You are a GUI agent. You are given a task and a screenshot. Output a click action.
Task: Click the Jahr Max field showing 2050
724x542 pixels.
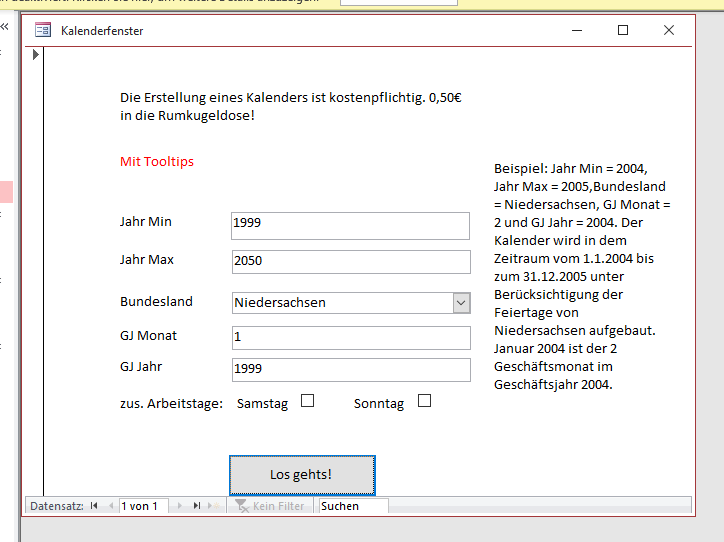tap(350, 261)
